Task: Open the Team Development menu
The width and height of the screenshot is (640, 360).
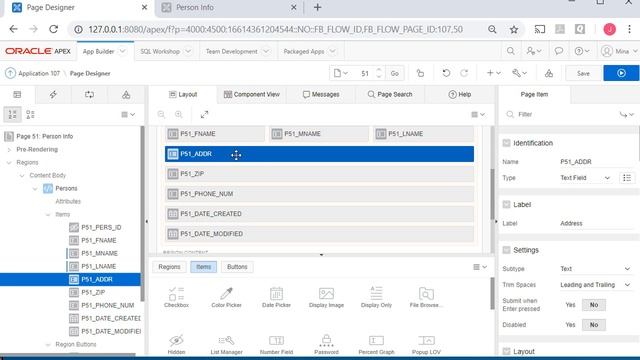Action: coord(237,51)
